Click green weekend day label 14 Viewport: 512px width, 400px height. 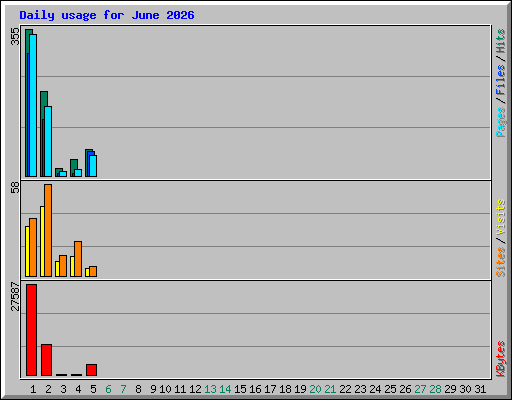225,389
